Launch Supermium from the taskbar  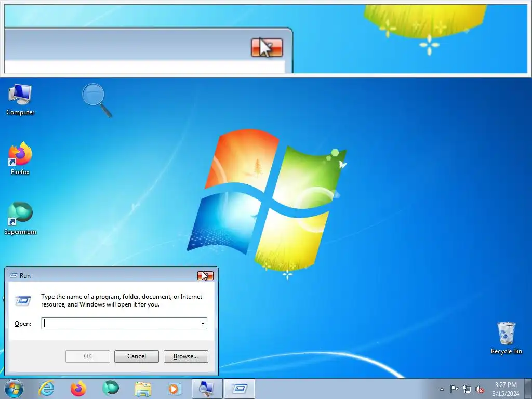point(111,389)
